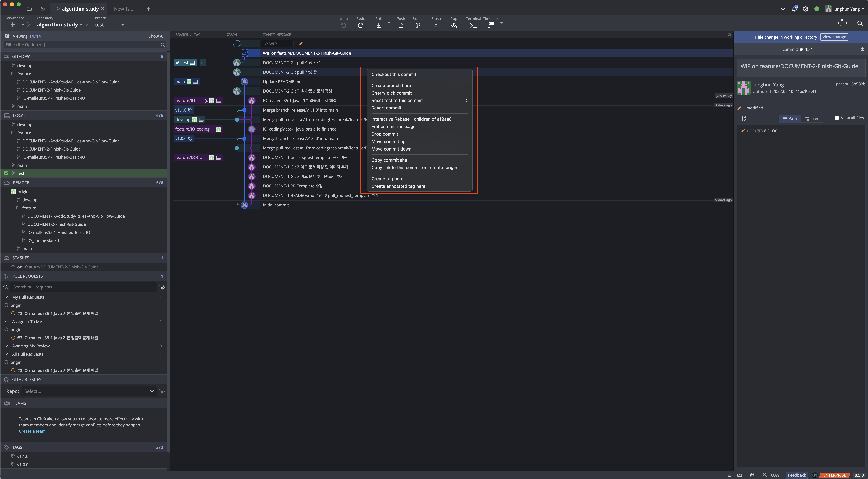Open the Terminal from the toolbar
Viewport: 868px width, 479px height.
pyautogui.click(x=473, y=25)
